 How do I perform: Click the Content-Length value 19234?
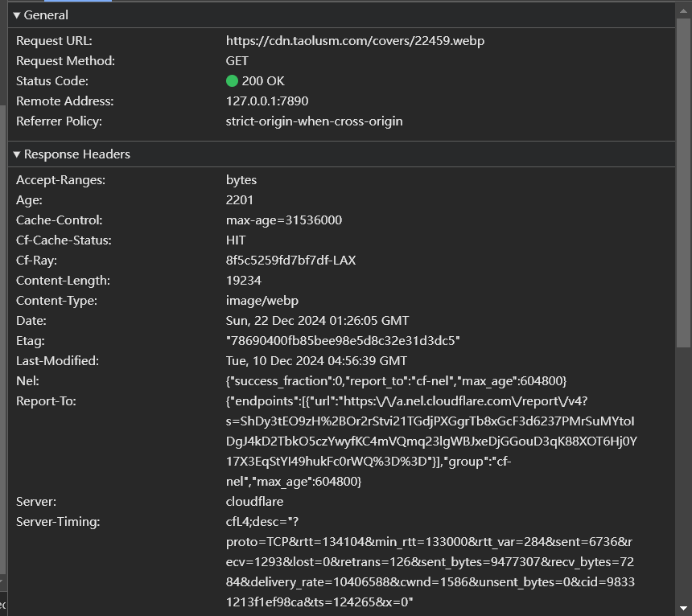point(244,281)
